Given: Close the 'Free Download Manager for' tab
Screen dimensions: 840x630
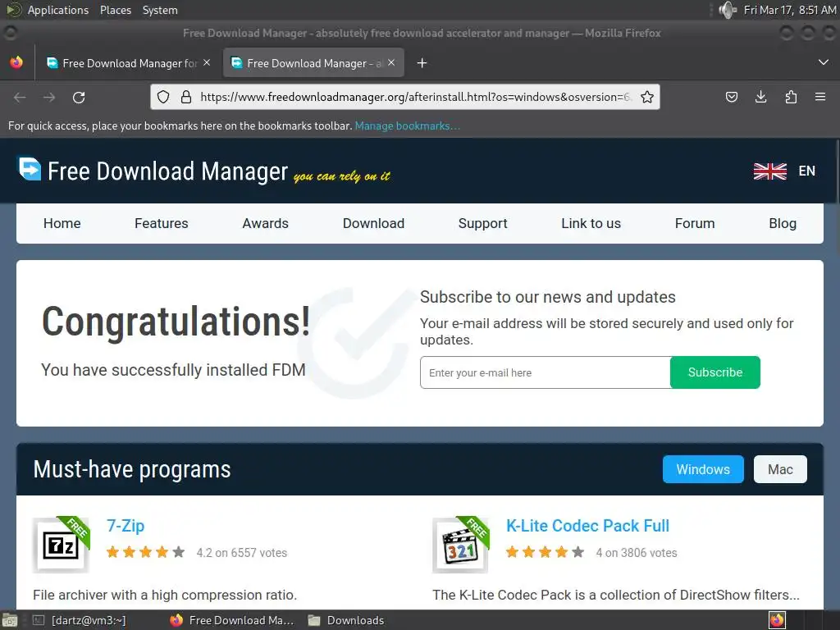Looking at the screenshot, I should tap(207, 62).
